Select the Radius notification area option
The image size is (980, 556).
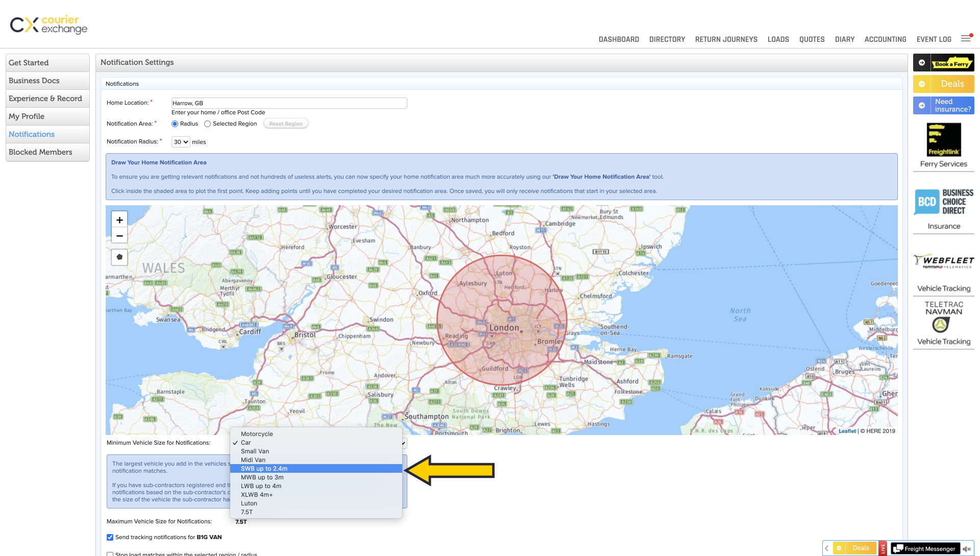(x=175, y=124)
